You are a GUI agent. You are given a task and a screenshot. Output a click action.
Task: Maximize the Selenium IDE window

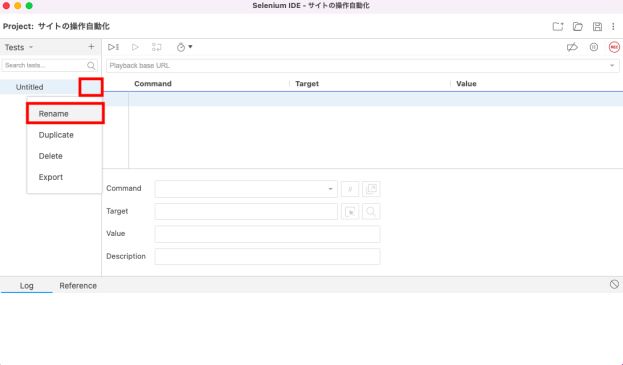click(29, 6)
